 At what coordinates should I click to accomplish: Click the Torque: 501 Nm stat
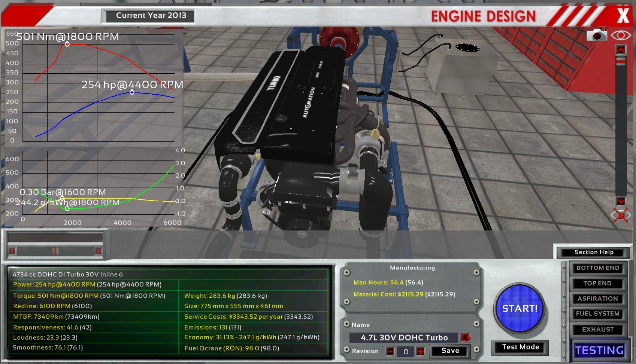89,296
